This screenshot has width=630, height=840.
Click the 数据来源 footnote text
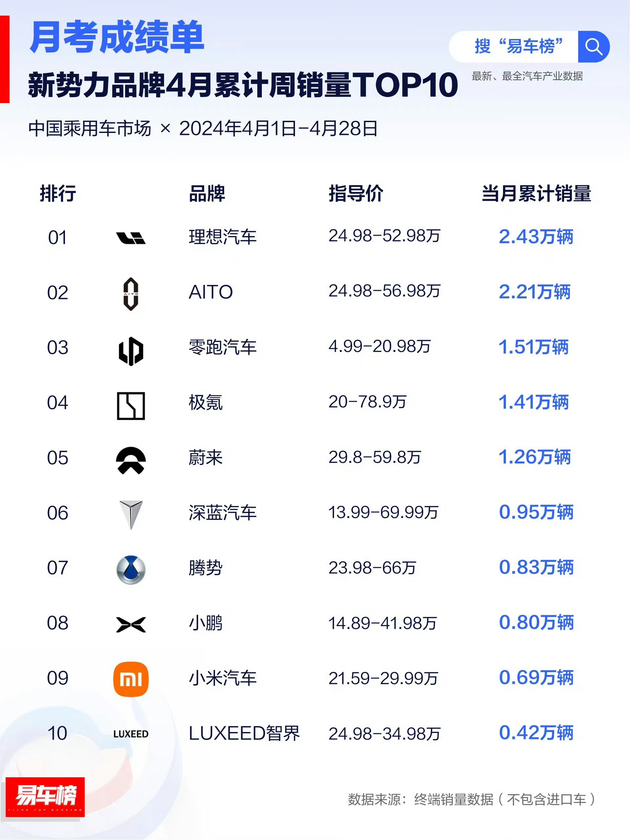tap(472, 799)
